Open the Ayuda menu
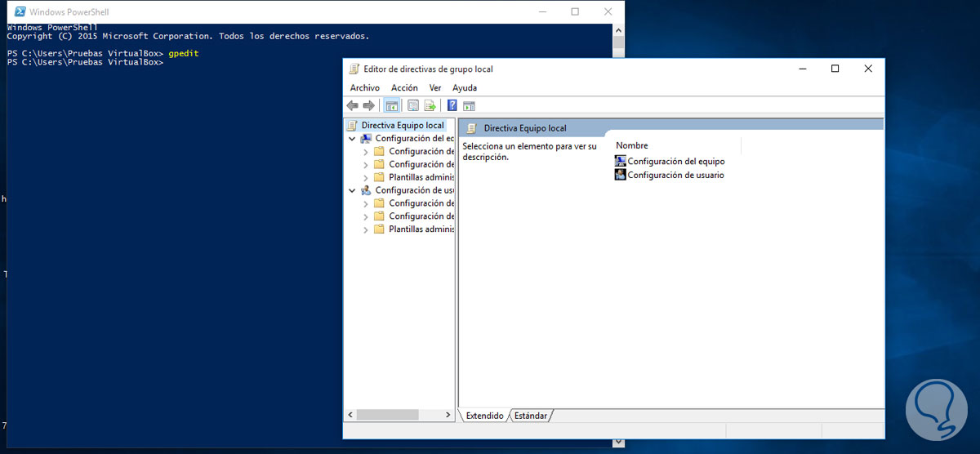This screenshot has height=454, width=980. pos(465,87)
